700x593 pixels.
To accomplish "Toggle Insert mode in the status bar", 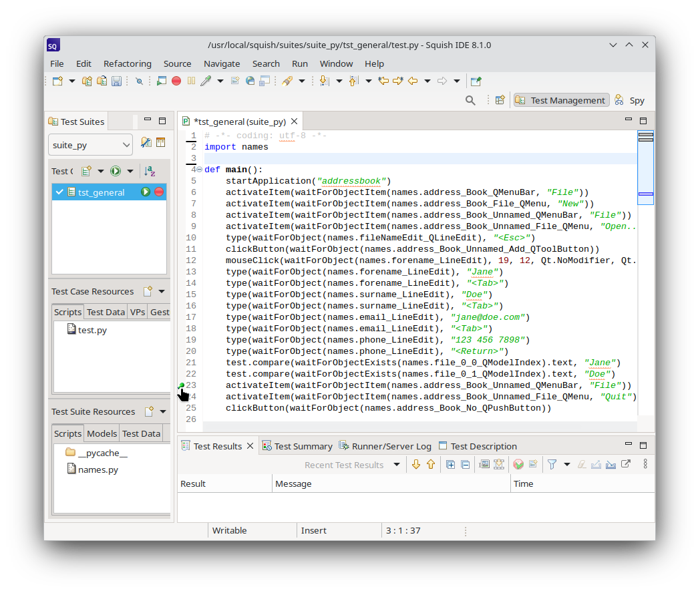I will click(x=313, y=530).
